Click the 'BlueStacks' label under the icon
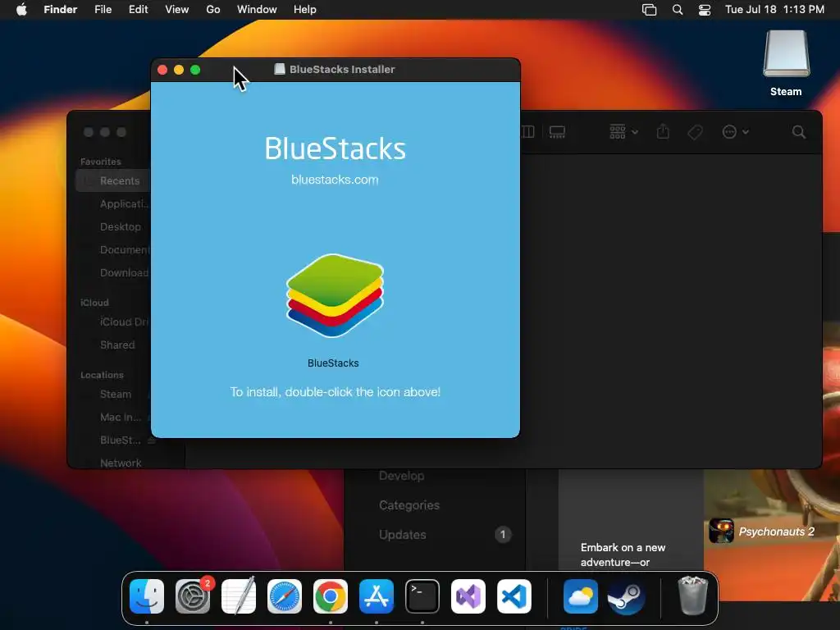The image size is (840, 630). pyautogui.click(x=333, y=363)
